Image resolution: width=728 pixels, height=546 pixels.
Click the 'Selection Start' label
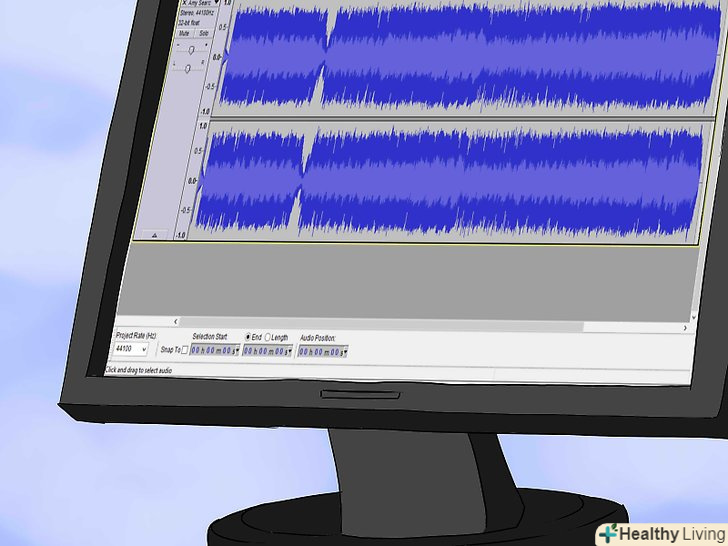tap(210, 336)
